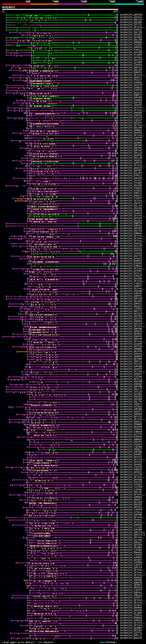Click label UniRef100_P24152
The width and height of the screenshot is (146, 644).
click(131, 191)
